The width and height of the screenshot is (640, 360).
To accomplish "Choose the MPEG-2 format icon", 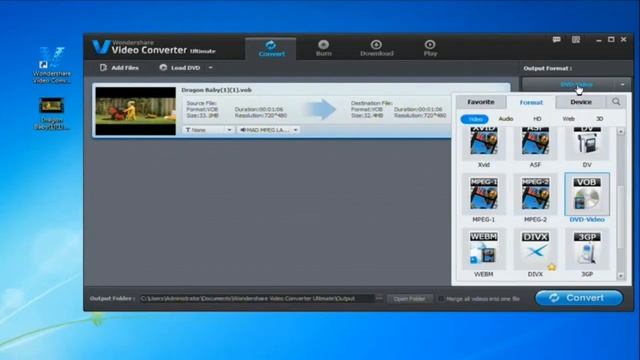I will click(x=535, y=194).
